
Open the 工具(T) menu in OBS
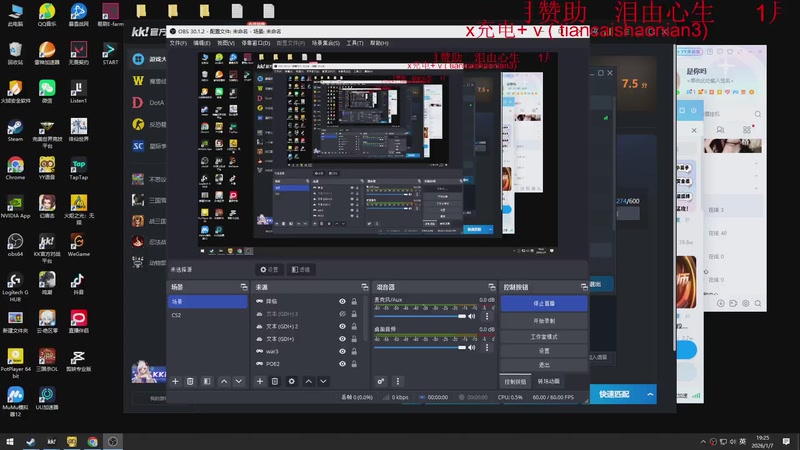[x=355, y=43]
